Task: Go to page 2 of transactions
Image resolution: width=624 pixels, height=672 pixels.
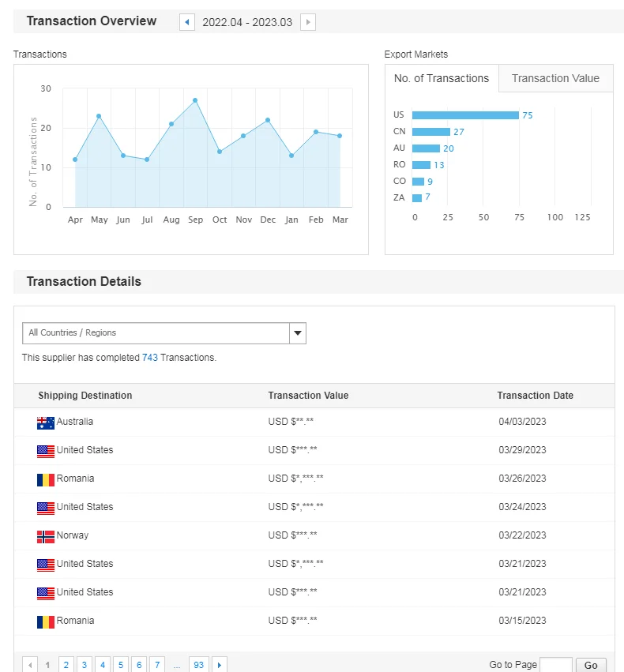Action: click(x=66, y=665)
